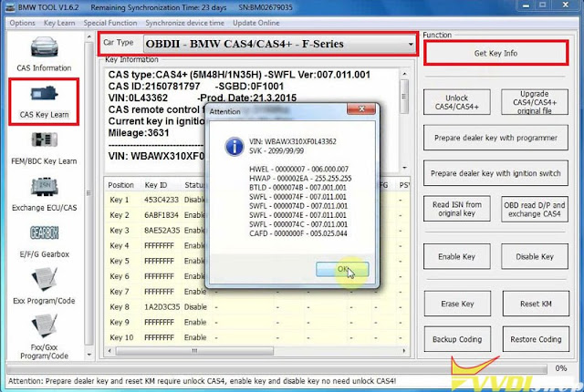Click the Enable Key button

click(456, 256)
